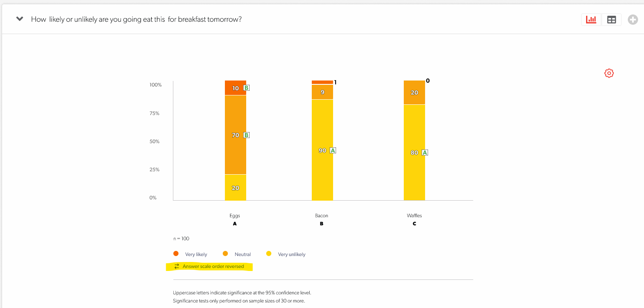
Task: Click significance badge B on Eggs 70 segment
Action: click(246, 135)
